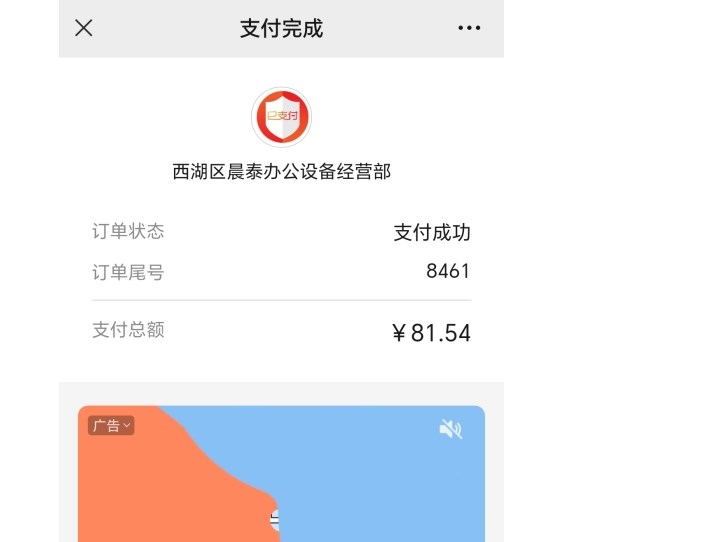The width and height of the screenshot is (714, 542).
Task: Click the 支付总额 label
Action: (x=128, y=330)
